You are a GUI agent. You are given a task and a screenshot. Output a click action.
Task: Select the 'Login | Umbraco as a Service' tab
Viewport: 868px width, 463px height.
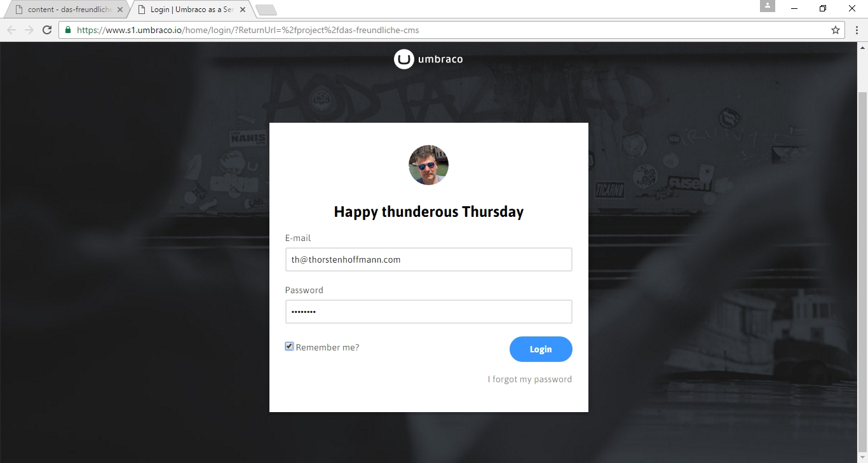click(191, 10)
